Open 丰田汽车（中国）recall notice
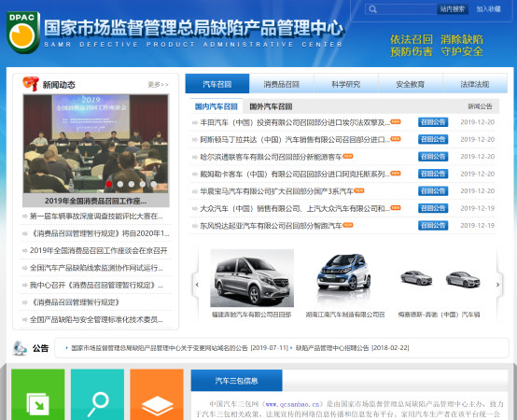Image resolution: width=517 pixels, height=420 pixels. 295,122
